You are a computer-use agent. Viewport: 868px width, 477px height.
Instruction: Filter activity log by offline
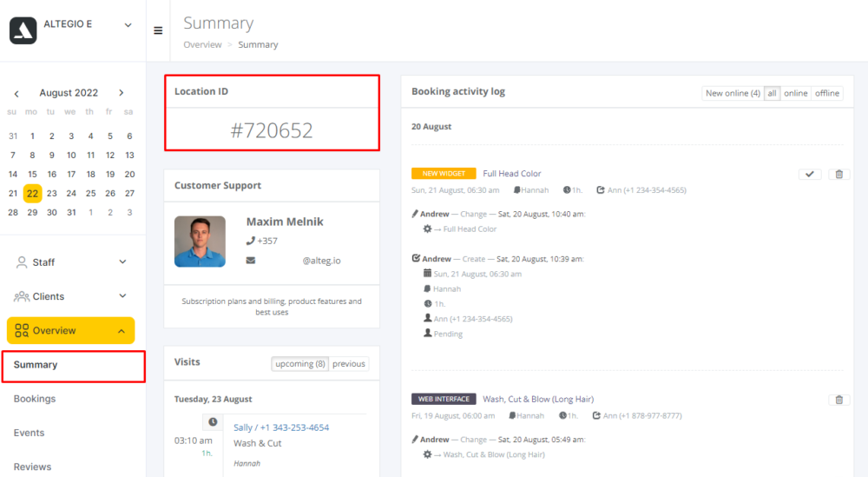click(x=827, y=93)
